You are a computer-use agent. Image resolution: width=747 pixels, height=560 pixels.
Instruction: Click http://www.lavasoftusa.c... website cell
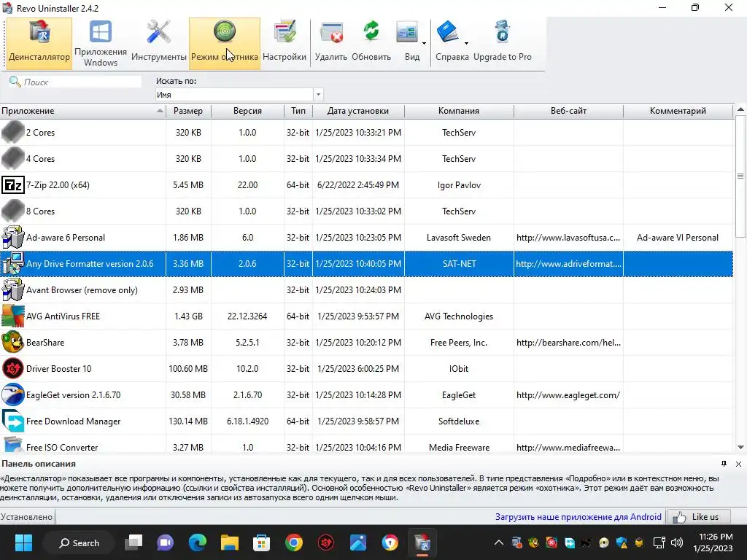[x=568, y=237]
